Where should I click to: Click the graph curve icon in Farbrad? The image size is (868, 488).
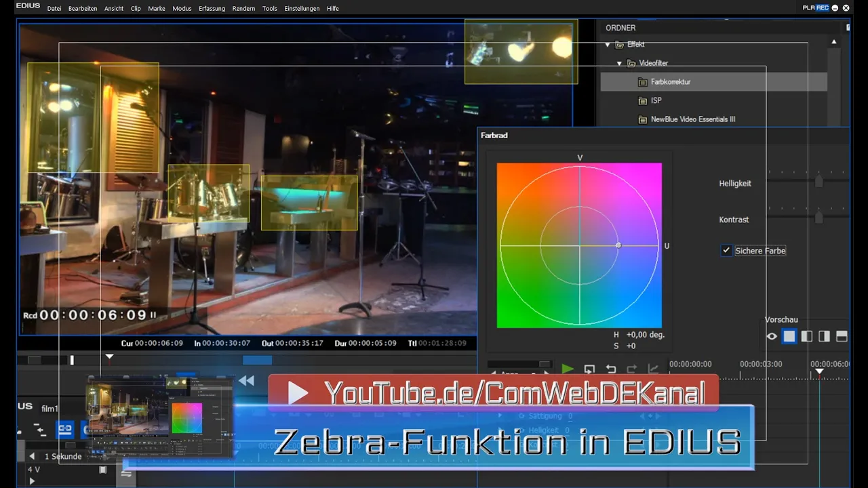(654, 369)
